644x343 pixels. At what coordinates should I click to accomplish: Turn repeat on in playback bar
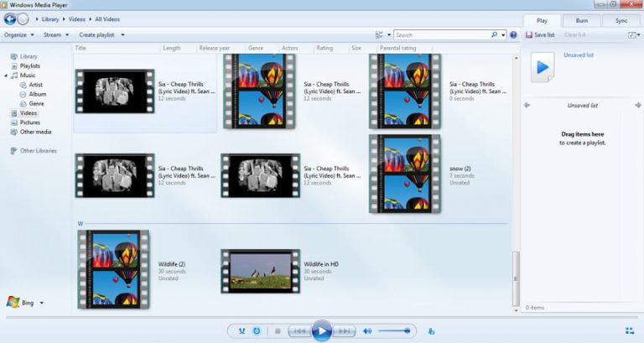pyautogui.click(x=257, y=330)
